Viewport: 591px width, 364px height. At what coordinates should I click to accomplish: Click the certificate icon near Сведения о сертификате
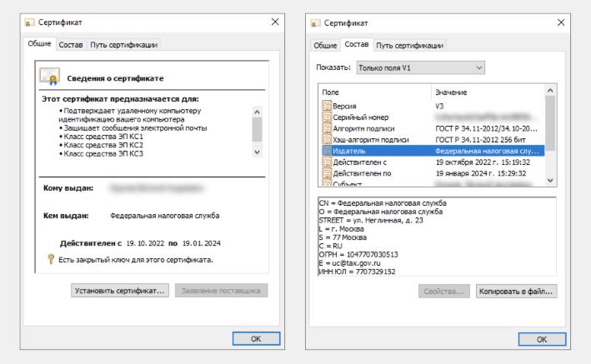(x=50, y=77)
